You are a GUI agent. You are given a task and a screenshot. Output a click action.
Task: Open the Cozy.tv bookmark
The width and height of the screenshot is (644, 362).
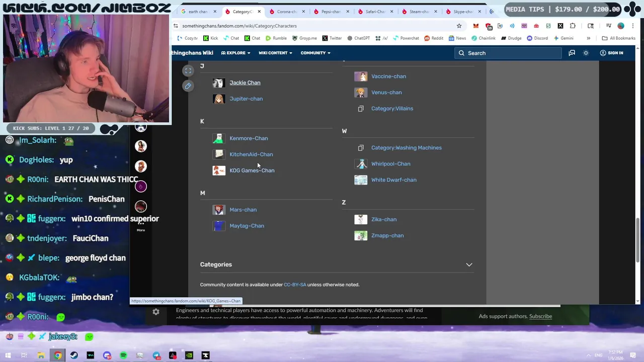188,38
